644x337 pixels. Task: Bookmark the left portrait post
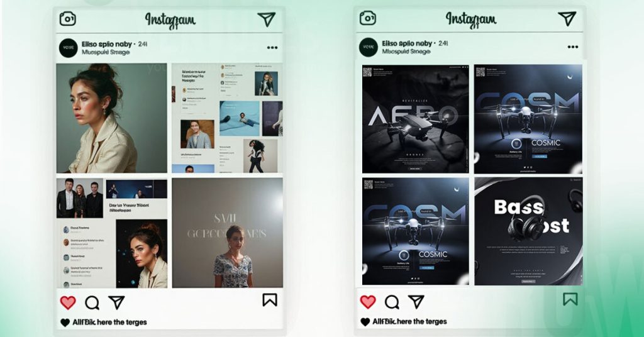(x=270, y=300)
